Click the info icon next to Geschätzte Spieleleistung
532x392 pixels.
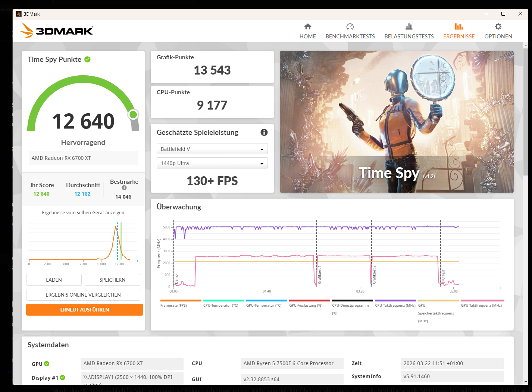(264, 132)
